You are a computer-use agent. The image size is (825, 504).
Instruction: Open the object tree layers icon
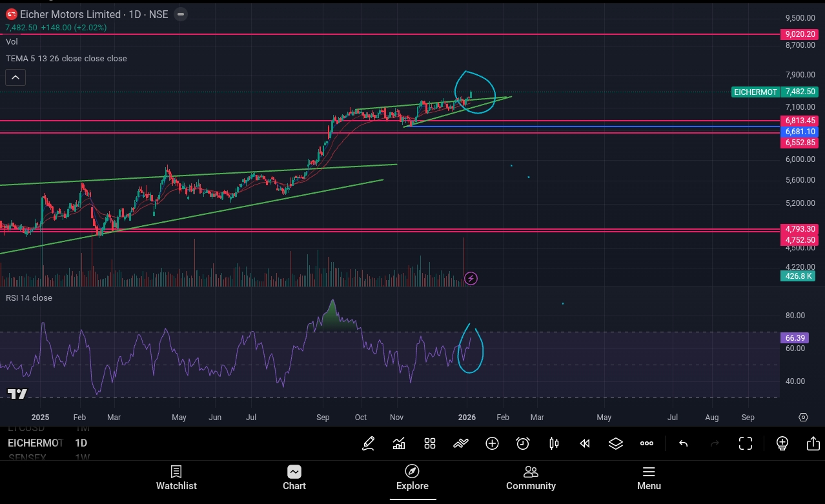click(x=616, y=443)
